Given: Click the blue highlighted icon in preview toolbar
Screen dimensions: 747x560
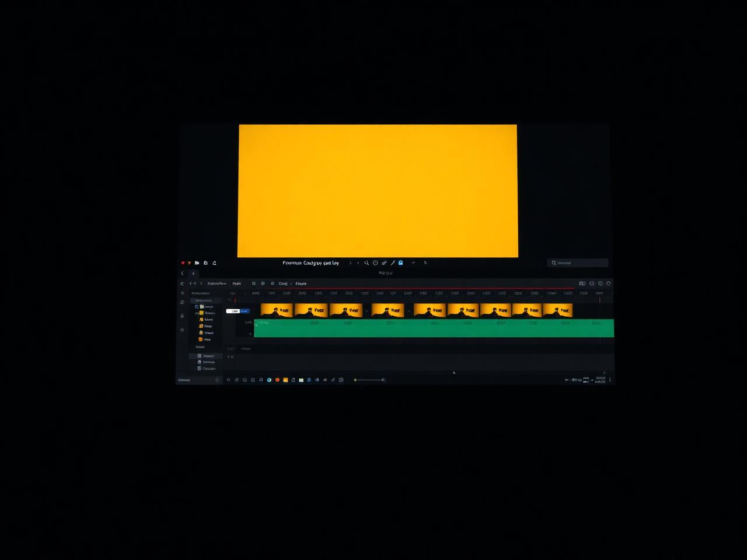Looking at the screenshot, I should 400,262.
